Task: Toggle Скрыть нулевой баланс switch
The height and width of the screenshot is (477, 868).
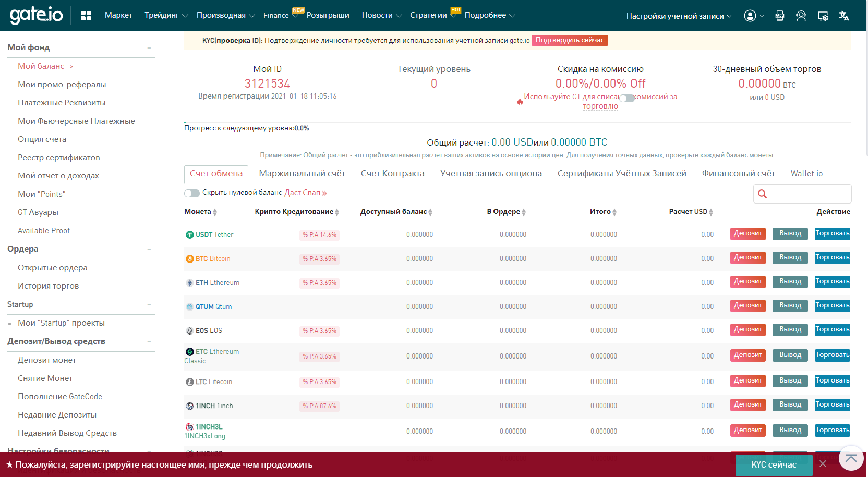Action: [192, 193]
